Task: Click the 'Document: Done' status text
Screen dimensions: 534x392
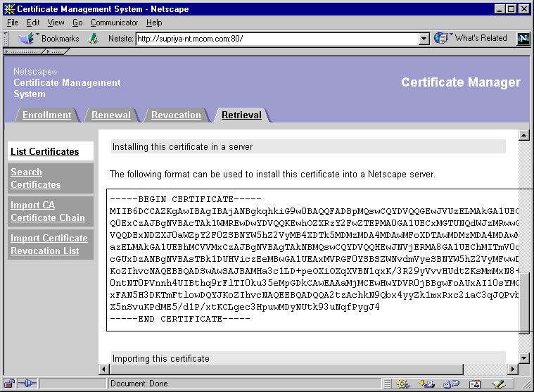Action: tap(139, 384)
